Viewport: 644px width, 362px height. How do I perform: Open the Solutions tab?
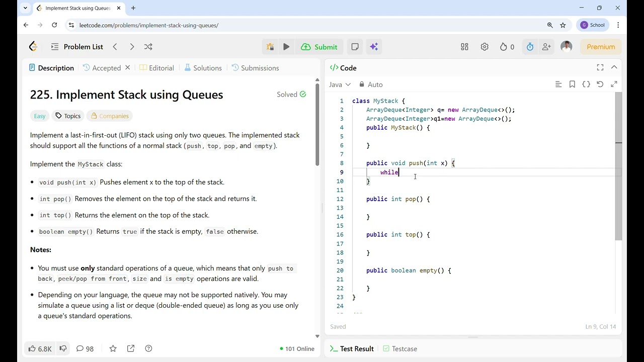tap(203, 68)
